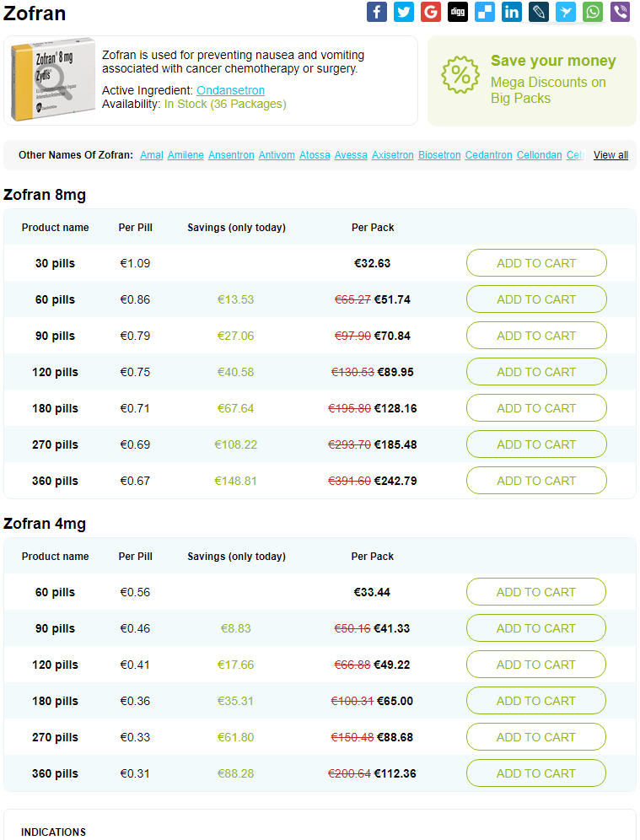640x840 pixels.
Task: Share using the Google icon
Action: (431, 12)
